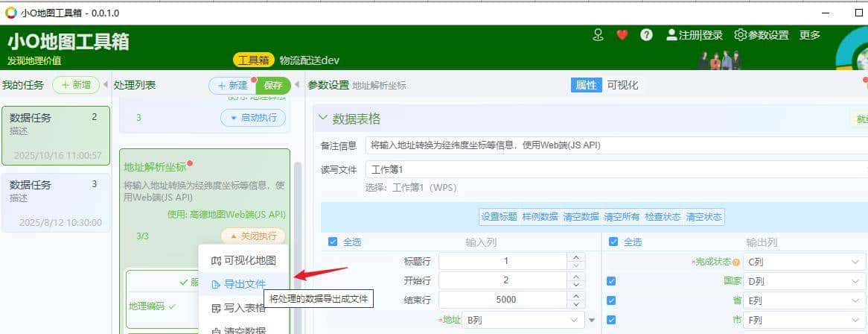
Task: Select the 数据任务 card dated 2025/10/16
Action: pyautogui.click(x=55, y=136)
